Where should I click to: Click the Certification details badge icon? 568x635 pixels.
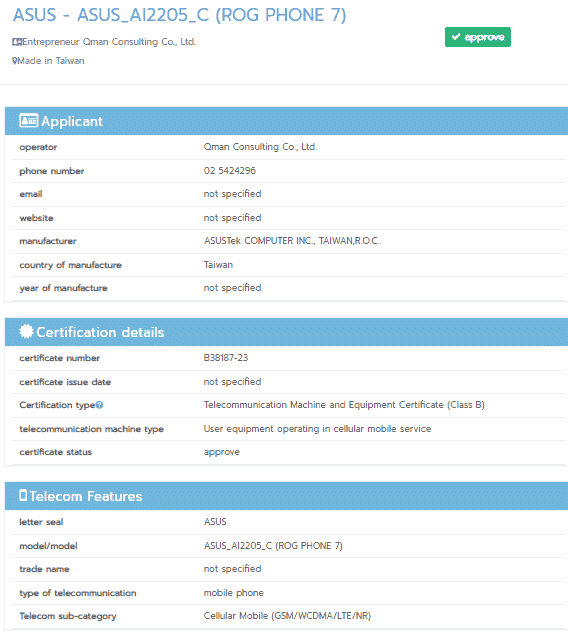(26, 331)
